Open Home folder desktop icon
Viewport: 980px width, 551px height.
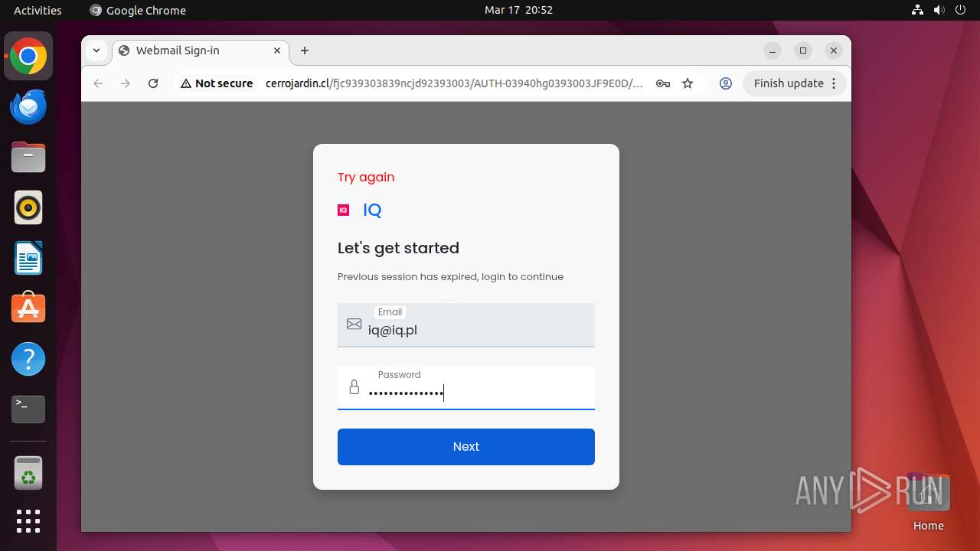[929, 502]
